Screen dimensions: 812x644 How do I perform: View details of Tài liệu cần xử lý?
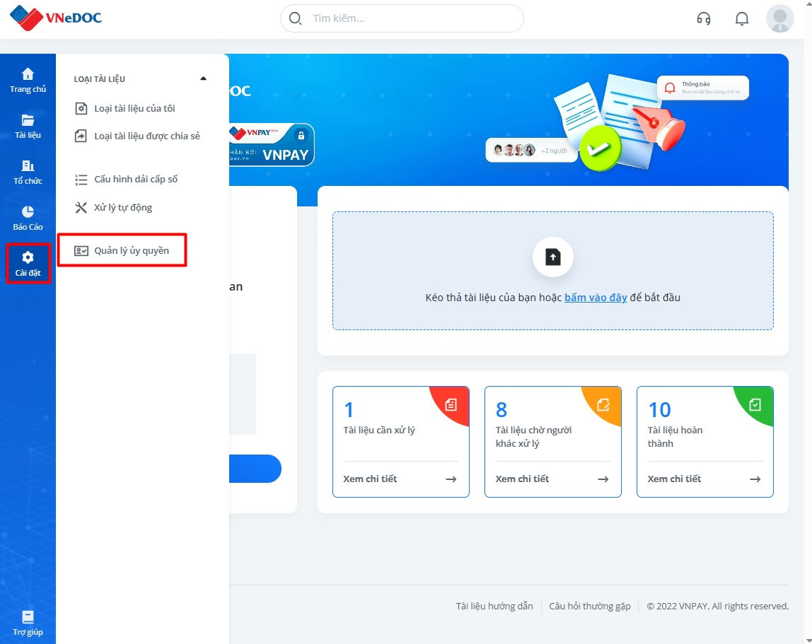(370, 479)
